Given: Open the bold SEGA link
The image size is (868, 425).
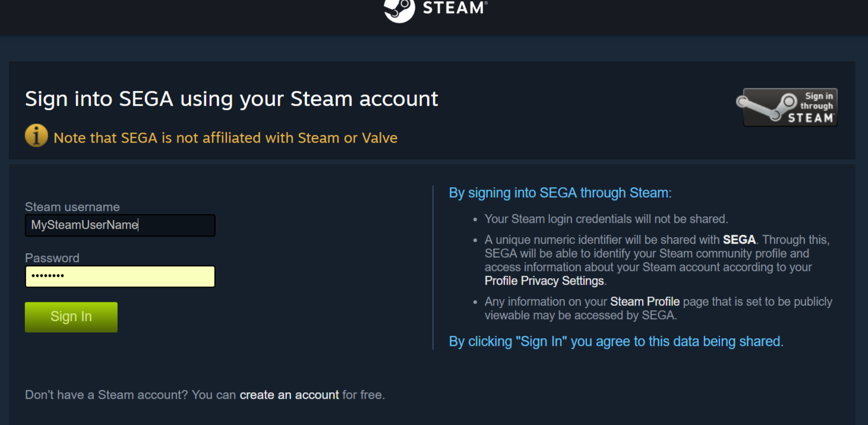Looking at the screenshot, I should click(739, 240).
